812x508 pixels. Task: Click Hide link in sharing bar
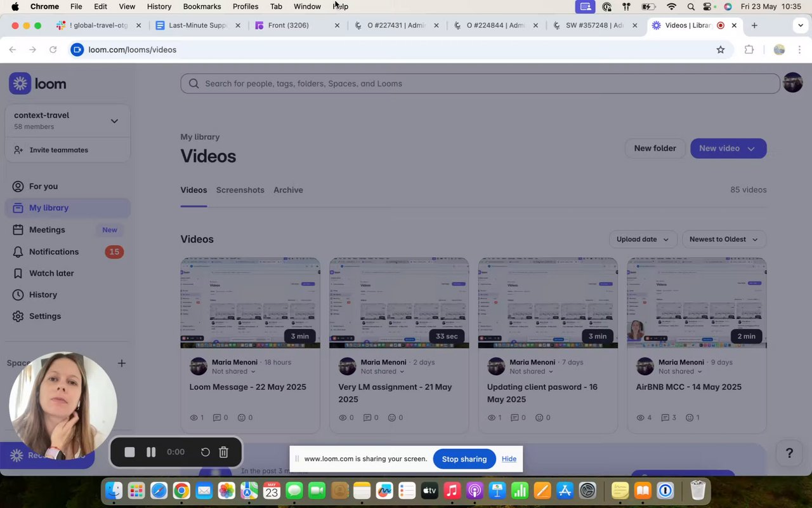[509, 458]
